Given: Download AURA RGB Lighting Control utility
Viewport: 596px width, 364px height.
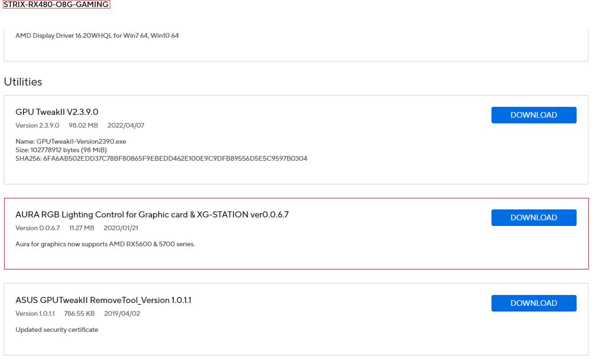Looking at the screenshot, I should pyautogui.click(x=534, y=217).
